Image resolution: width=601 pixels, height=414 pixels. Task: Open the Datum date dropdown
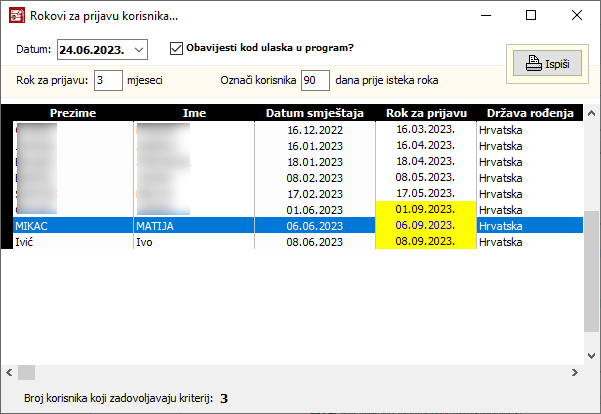pos(138,49)
